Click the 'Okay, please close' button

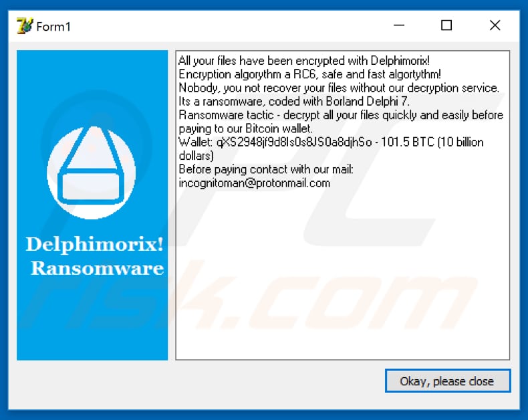pos(448,381)
